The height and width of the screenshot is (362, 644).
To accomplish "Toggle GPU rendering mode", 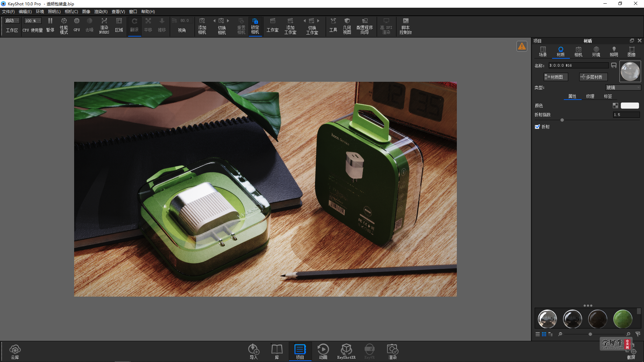I will pyautogui.click(x=76, y=25).
